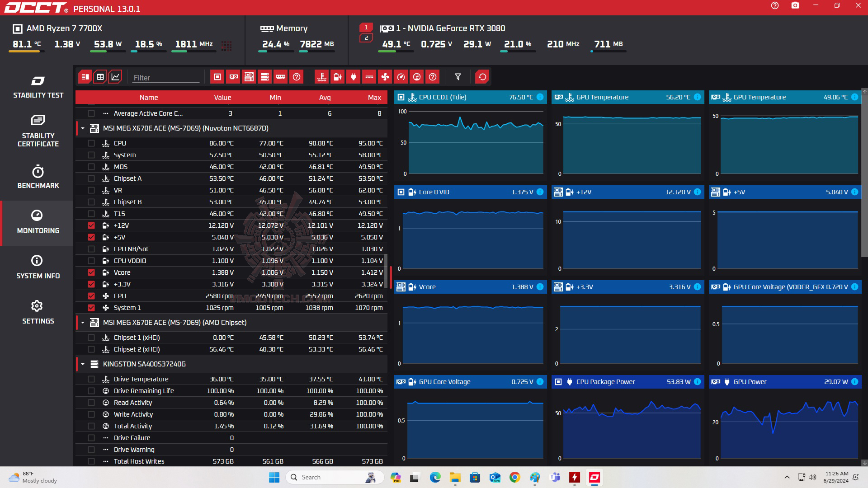Image resolution: width=868 pixels, height=488 pixels.
Task: Collapse the Nuvoton NCT6687D sensor group
Action: pyautogui.click(x=83, y=128)
